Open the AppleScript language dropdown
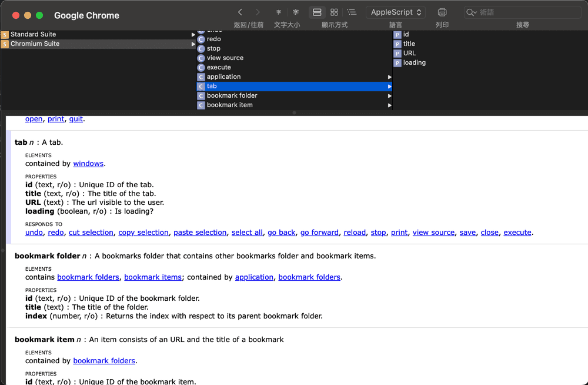The width and height of the screenshot is (588, 385). coord(395,12)
